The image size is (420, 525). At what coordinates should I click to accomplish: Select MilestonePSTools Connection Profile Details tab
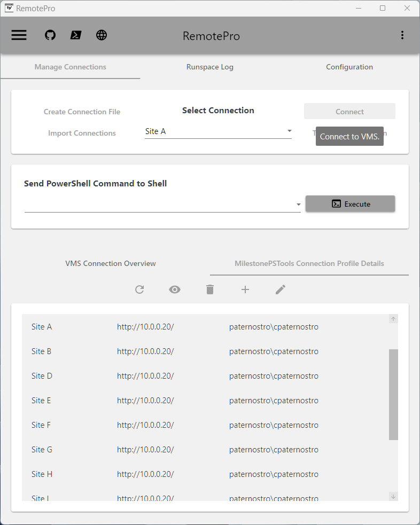coord(309,263)
